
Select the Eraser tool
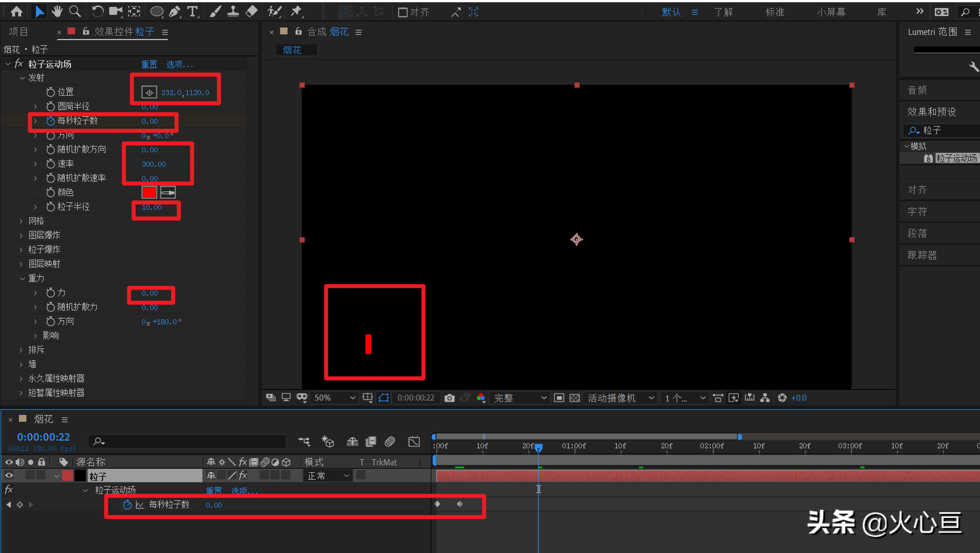tap(251, 11)
